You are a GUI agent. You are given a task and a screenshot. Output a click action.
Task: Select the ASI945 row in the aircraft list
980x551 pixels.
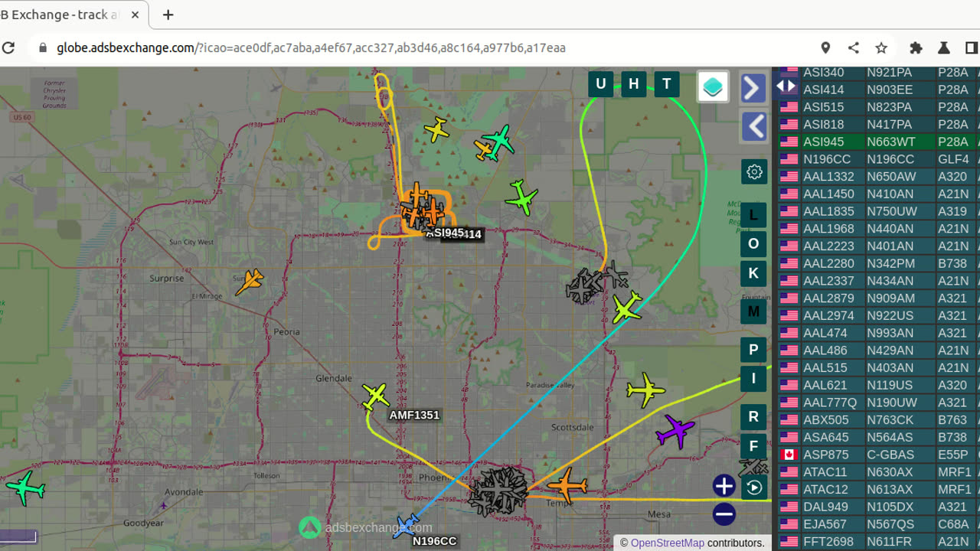coord(878,142)
